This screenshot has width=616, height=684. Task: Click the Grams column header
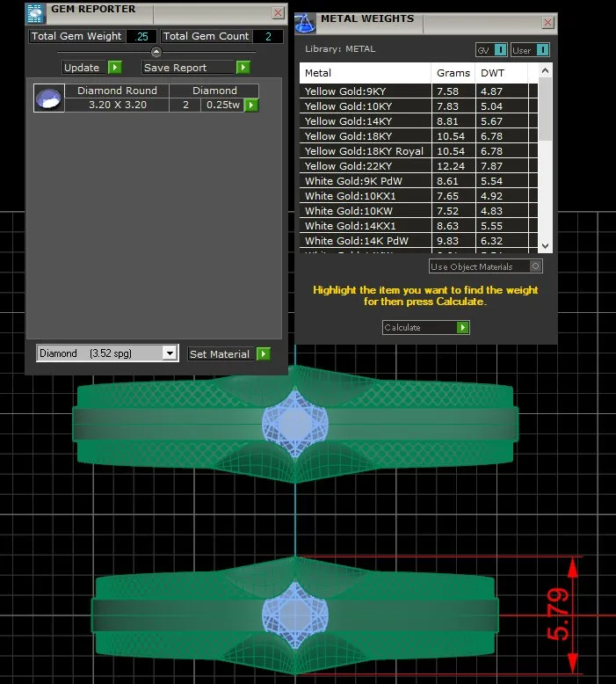tap(453, 73)
